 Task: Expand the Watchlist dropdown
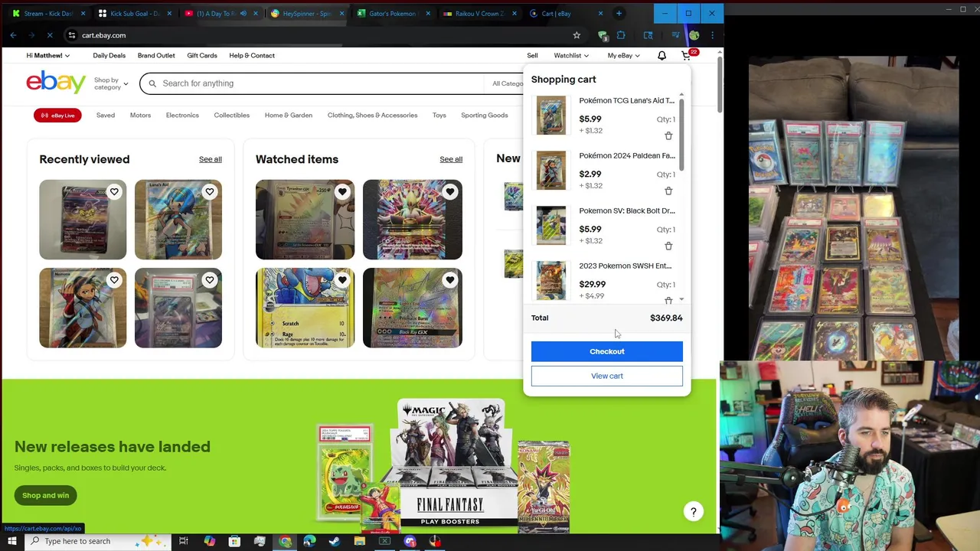pyautogui.click(x=571, y=56)
